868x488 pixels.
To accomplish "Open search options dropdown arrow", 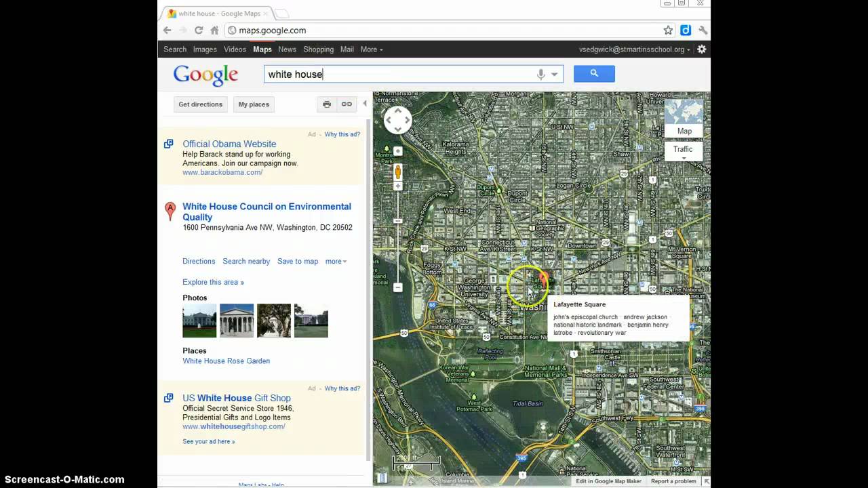I will click(x=555, y=75).
